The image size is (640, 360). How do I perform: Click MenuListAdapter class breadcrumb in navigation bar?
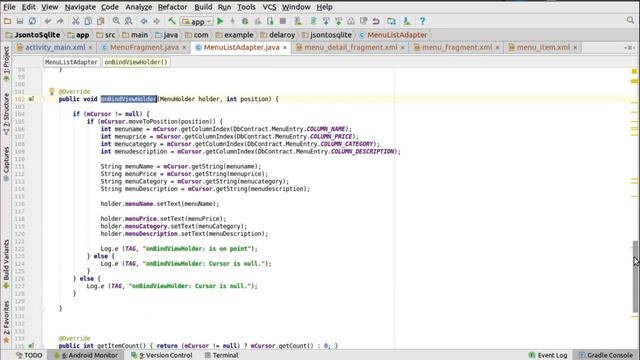[x=393, y=35]
